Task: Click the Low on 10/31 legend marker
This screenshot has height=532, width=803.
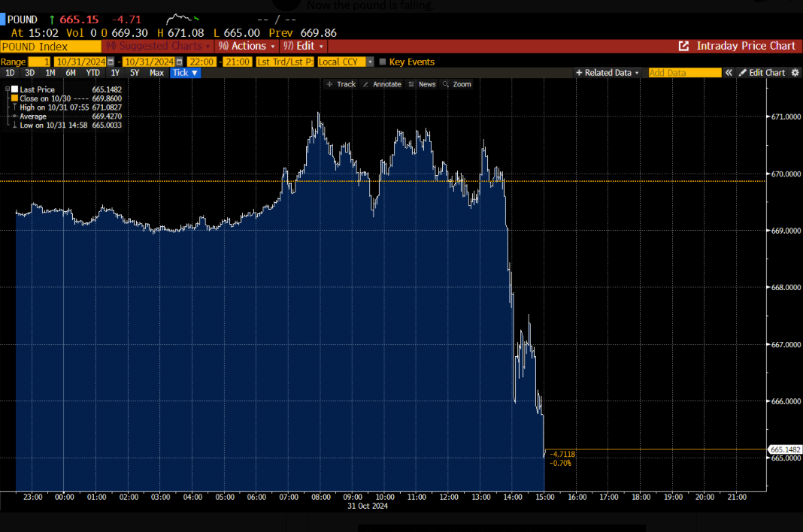Action: click(15, 125)
